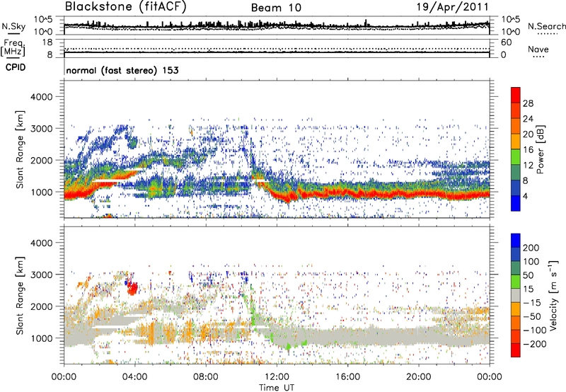Click the red bottom of the velocity colorbar
Screen dimensions: 566x392
coord(516,350)
